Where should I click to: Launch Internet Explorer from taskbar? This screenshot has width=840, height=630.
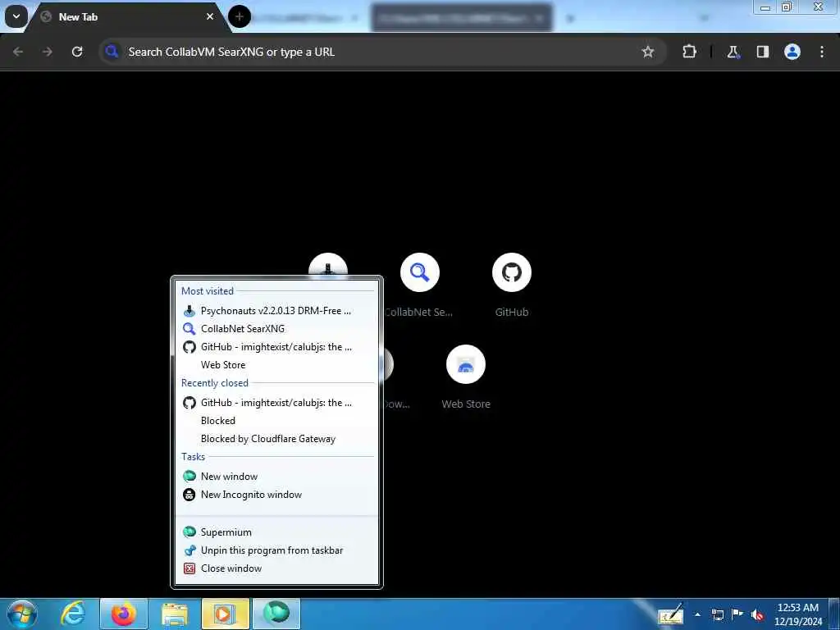point(73,614)
